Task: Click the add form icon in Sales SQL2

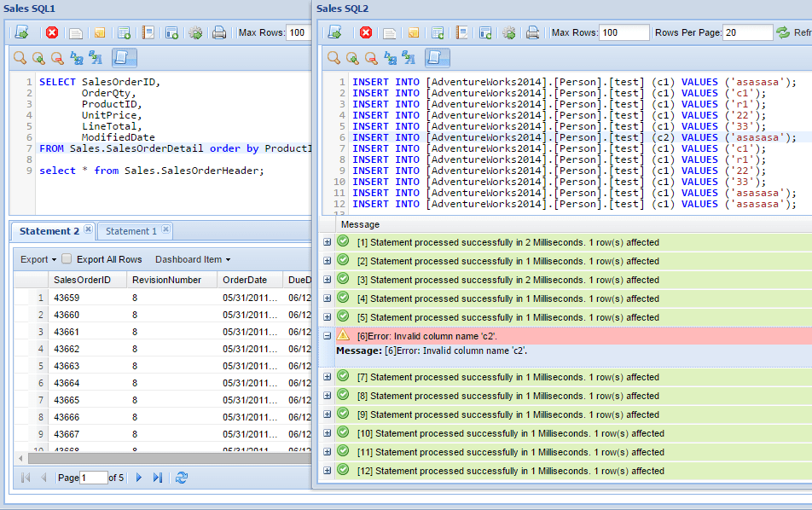Action: [x=485, y=33]
